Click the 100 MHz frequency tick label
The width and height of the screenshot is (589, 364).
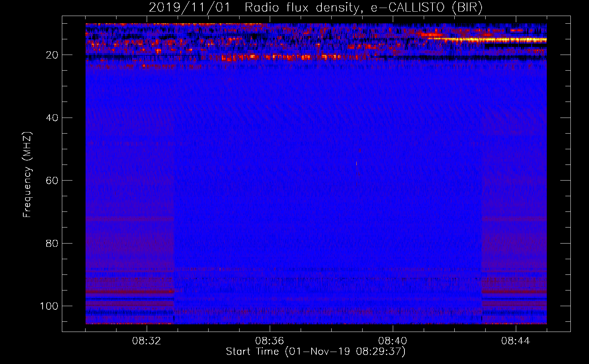pos(49,306)
